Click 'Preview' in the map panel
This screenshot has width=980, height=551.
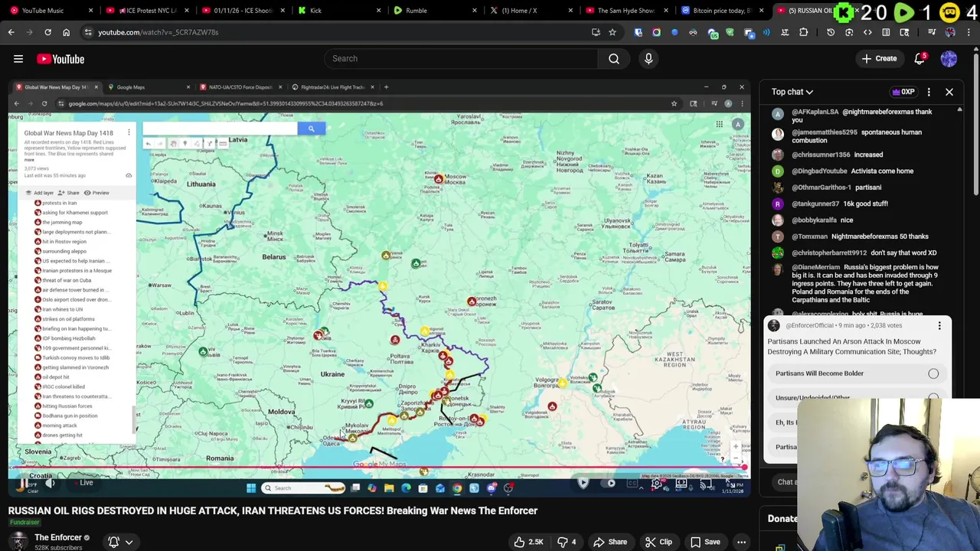(x=96, y=193)
